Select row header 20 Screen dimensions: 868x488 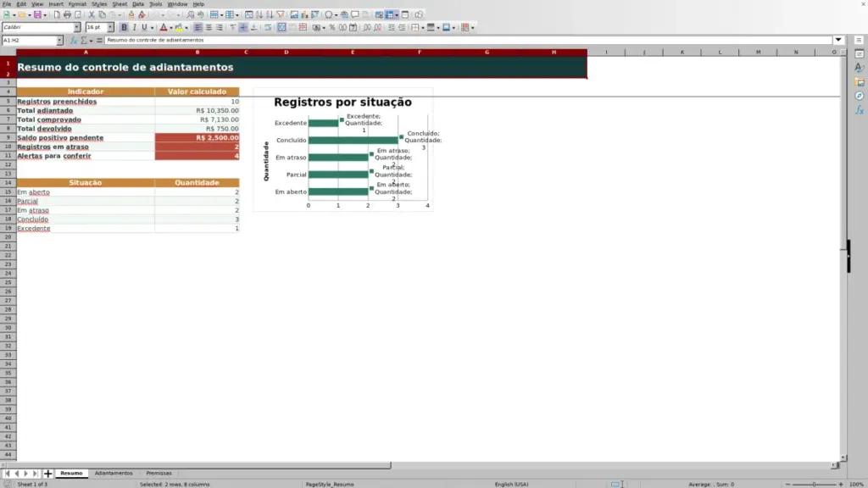pyautogui.click(x=8, y=237)
